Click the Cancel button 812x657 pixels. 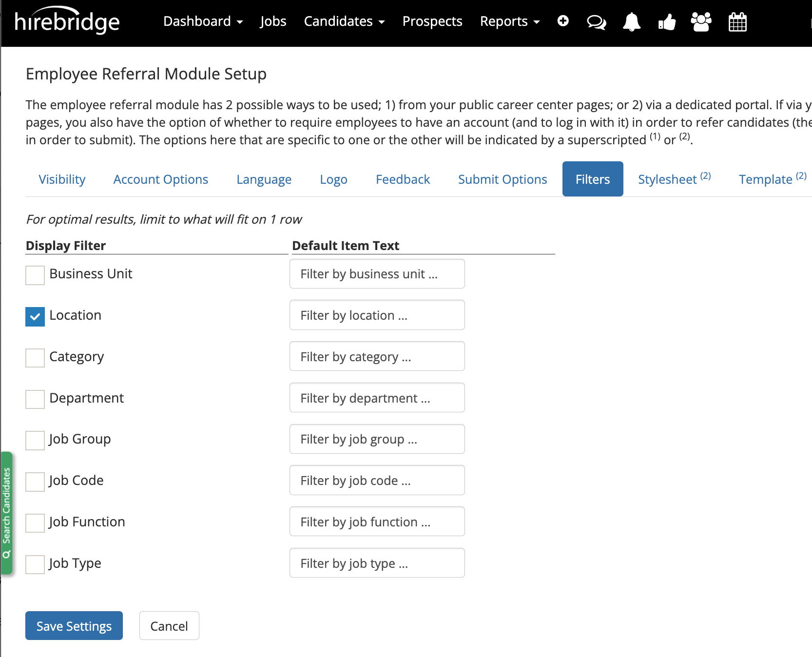[x=169, y=626]
